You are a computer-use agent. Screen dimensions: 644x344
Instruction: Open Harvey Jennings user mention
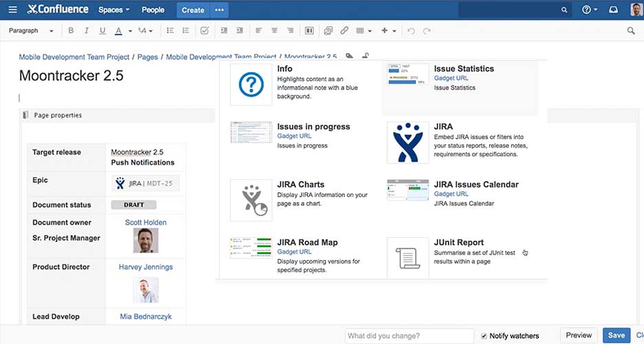coord(145,267)
